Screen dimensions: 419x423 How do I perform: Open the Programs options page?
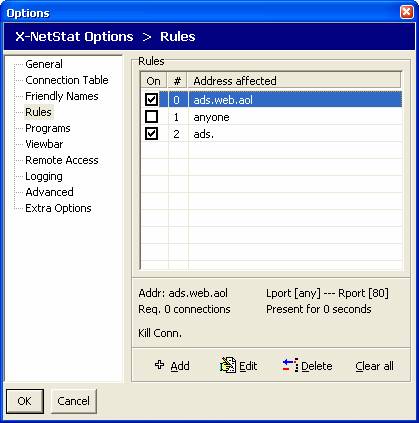click(x=48, y=128)
